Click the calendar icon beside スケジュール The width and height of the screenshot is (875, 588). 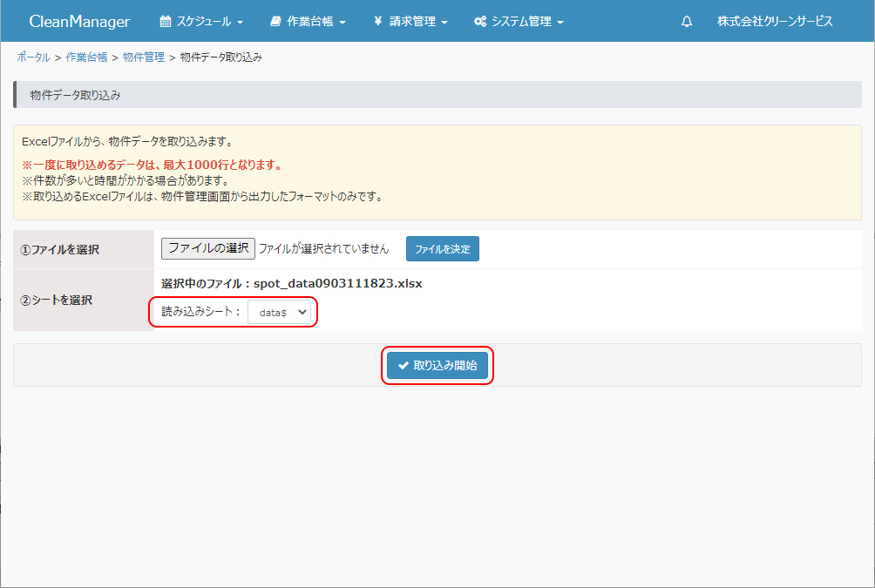[x=166, y=22]
